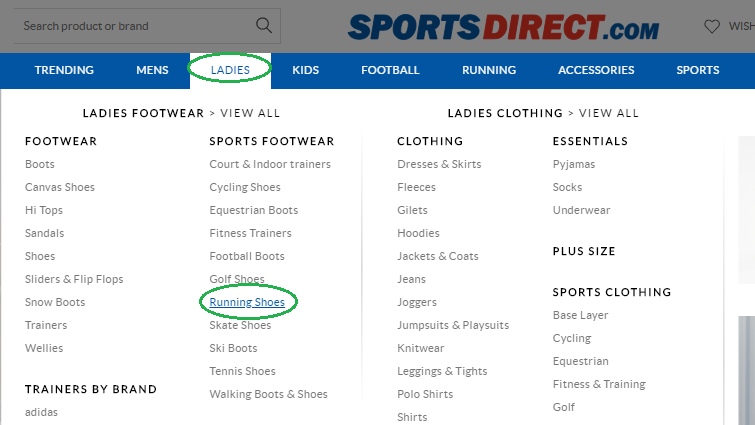Viewport: 755px width, 425px height.
Task: Open Court & Indoor trainers
Action: (270, 164)
